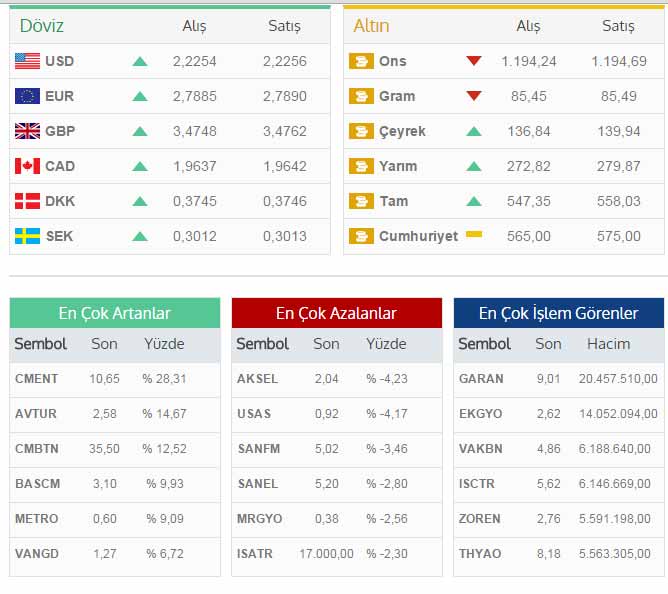
Task: Open the En Çok İşlem Görenler header
Action: coord(558,313)
